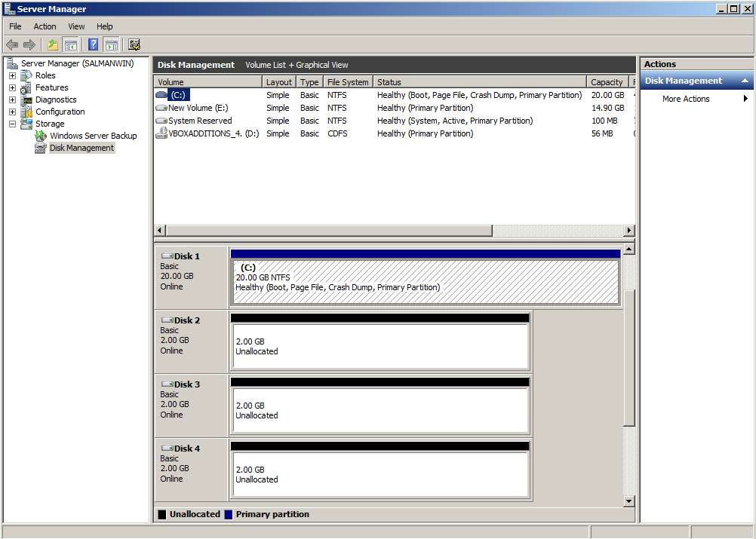
Task: Click the graphical view scroll-up arrow
Action: [x=628, y=249]
